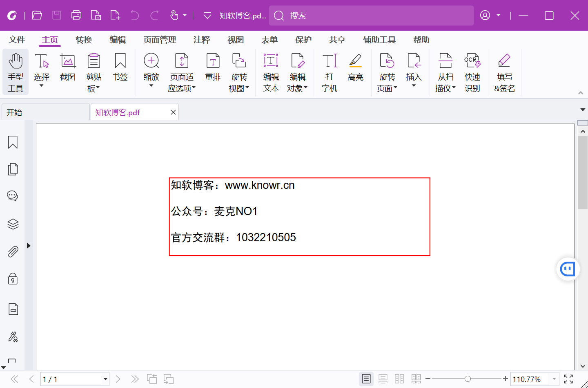Open Page Fit options (页面适应选项)
Image resolution: width=588 pixels, height=388 pixels.
[x=182, y=72]
